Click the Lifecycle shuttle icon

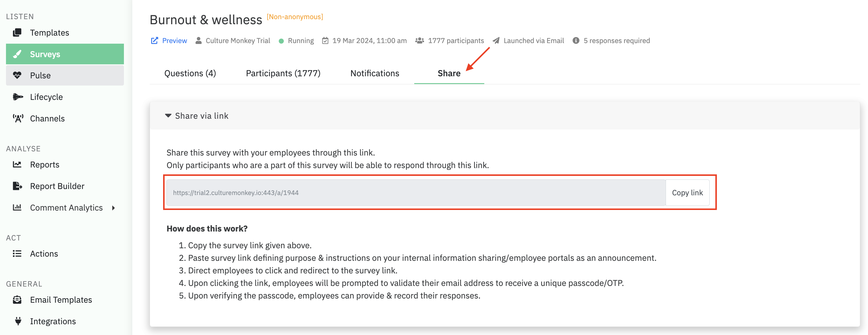pos(18,97)
